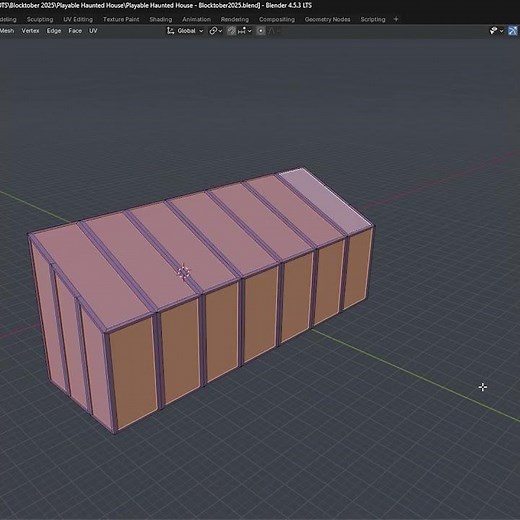Open the Scripting workspace tab

tap(373, 19)
